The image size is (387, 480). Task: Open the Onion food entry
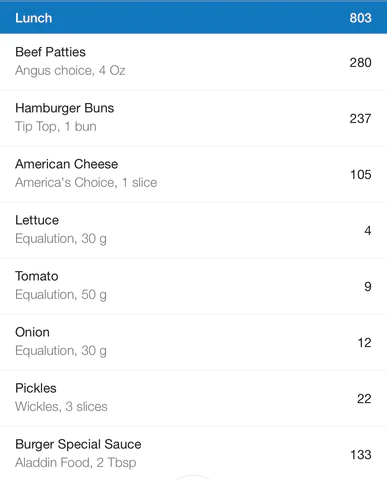[193, 342]
